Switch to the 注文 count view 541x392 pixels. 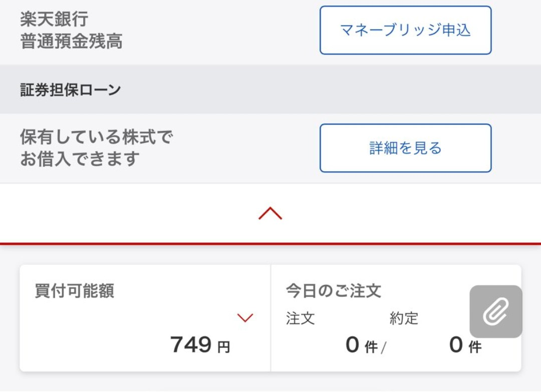coord(301,318)
